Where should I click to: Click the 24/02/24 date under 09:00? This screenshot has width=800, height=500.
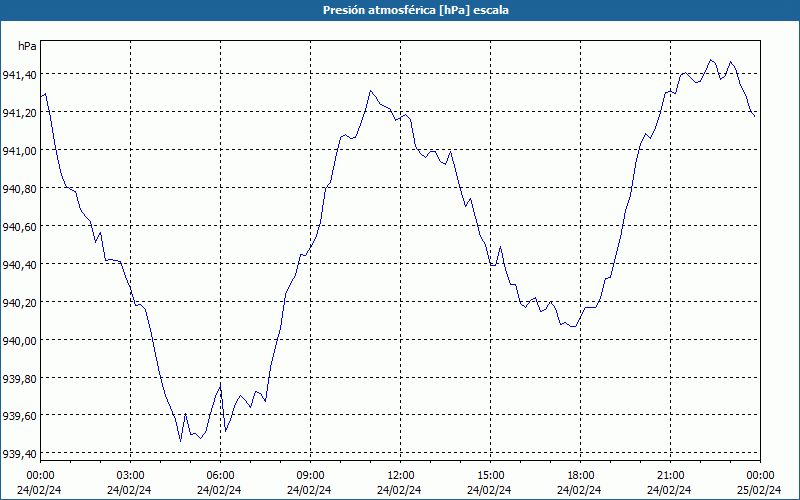pos(309,490)
